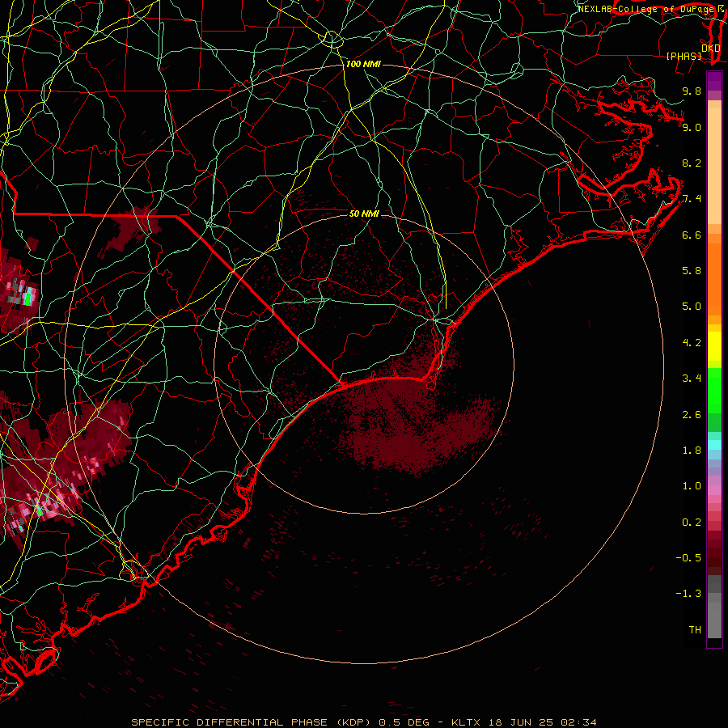Click the cyan band of the color scale
This screenshot has height=728, width=728.
click(x=714, y=445)
